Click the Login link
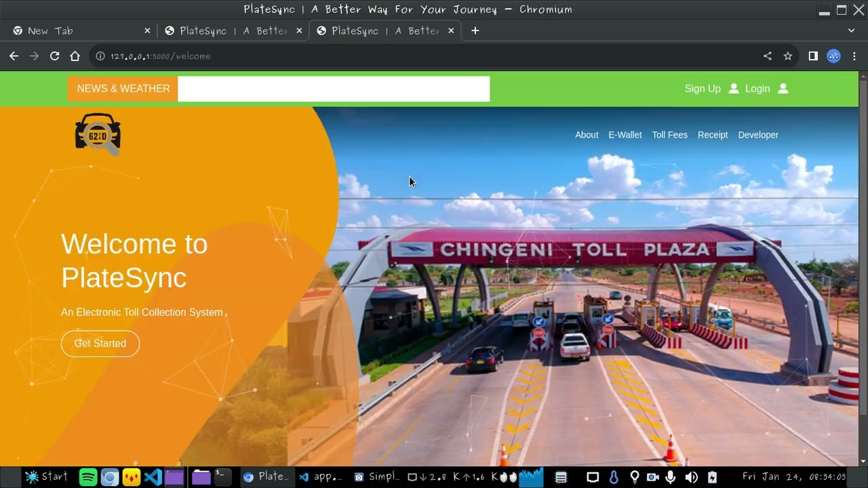Viewport: 868px width, 488px height. [757, 89]
